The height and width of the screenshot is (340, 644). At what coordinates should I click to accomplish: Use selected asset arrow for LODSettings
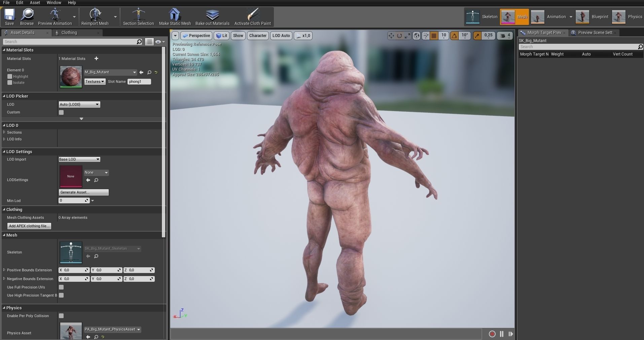click(88, 180)
